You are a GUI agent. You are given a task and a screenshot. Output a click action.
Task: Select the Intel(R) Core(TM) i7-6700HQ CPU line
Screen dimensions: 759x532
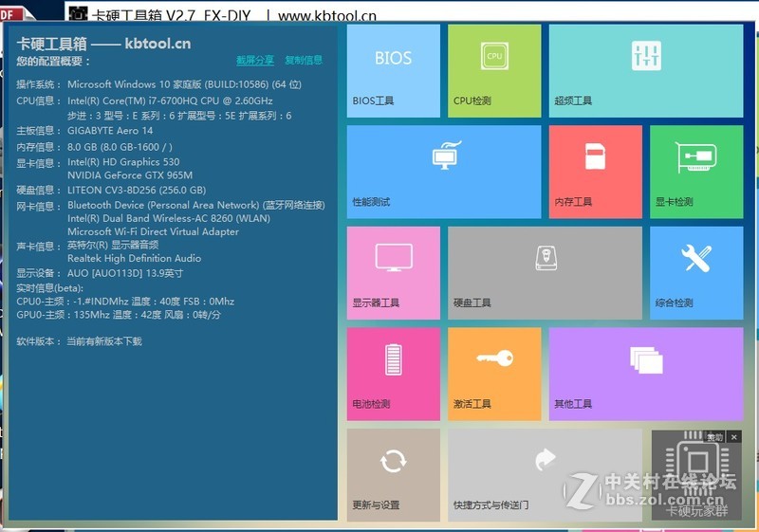point(170,101)
